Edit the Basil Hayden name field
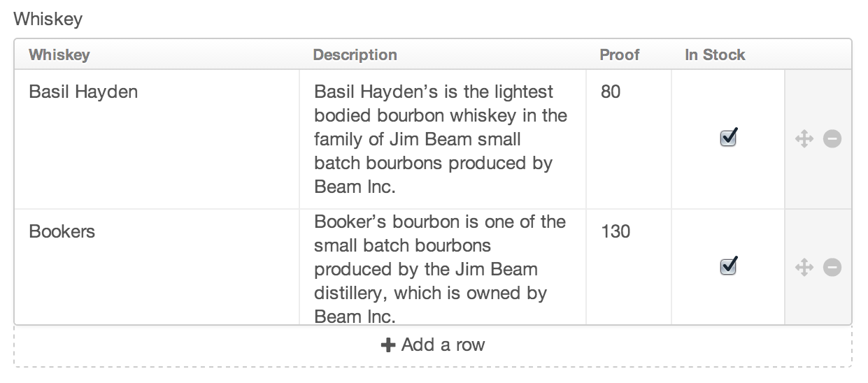Viewport: 868px width, 383px height. [x=83, y=92]
